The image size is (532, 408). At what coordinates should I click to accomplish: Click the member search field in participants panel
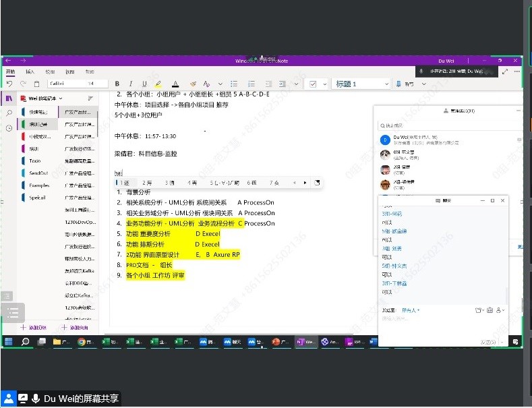pos(449,125)
